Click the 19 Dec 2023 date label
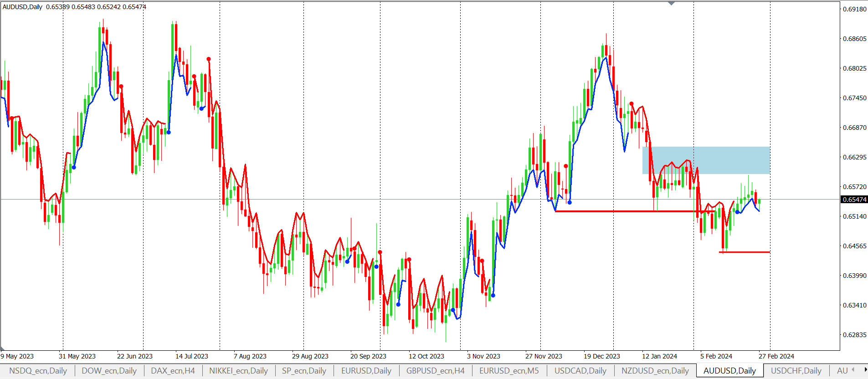 pos(602,356)
